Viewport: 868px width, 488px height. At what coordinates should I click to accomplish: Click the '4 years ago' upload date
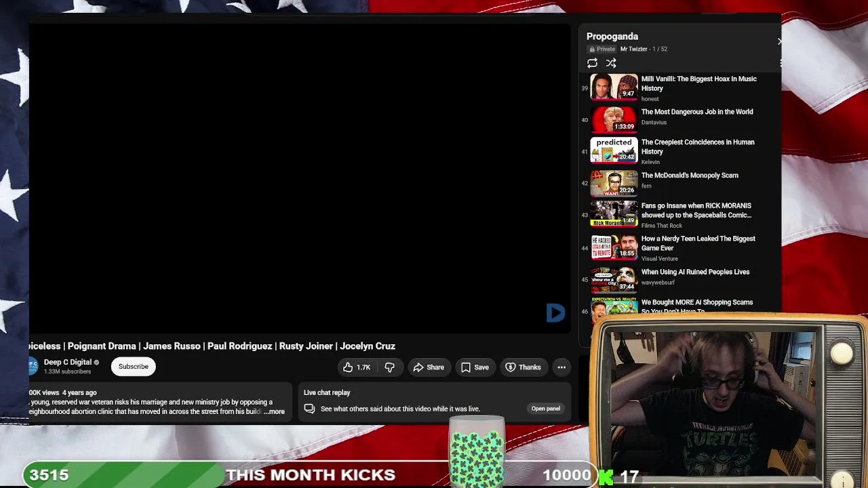pyautogui.click(x=79, y=393)
